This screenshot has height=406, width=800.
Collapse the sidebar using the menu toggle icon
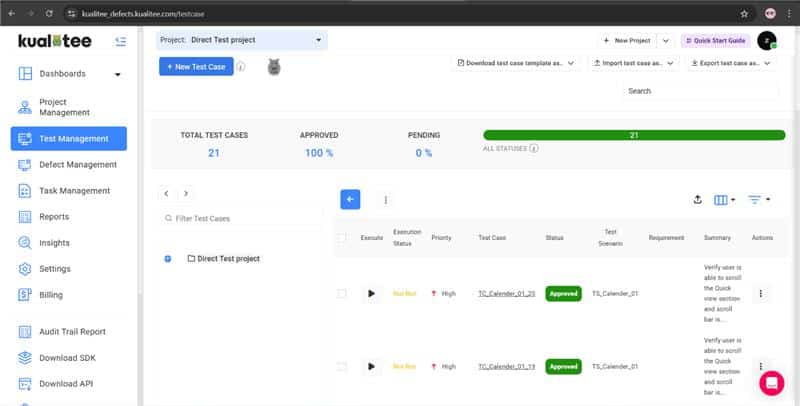120,41
